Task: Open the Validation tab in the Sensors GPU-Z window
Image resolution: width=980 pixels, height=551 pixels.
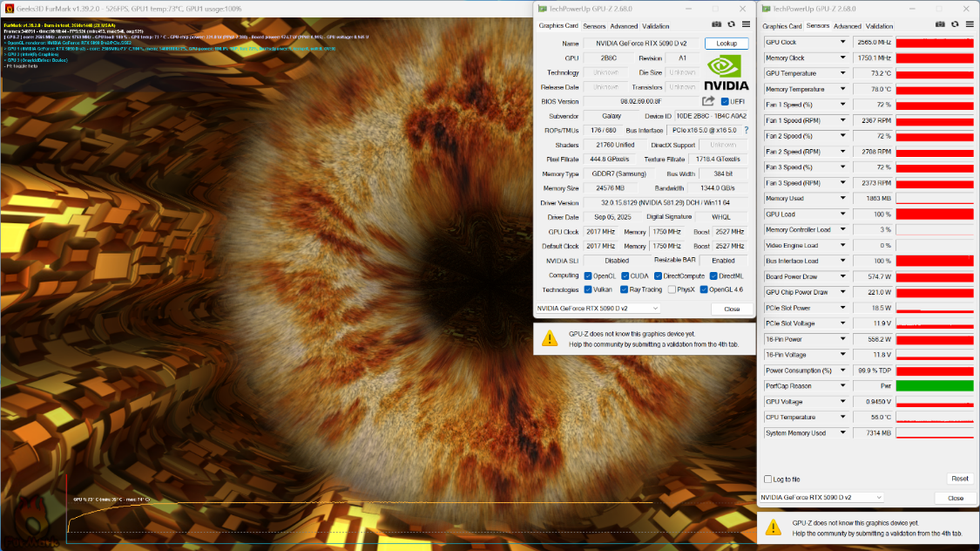Action: click(x=879, y=26)
